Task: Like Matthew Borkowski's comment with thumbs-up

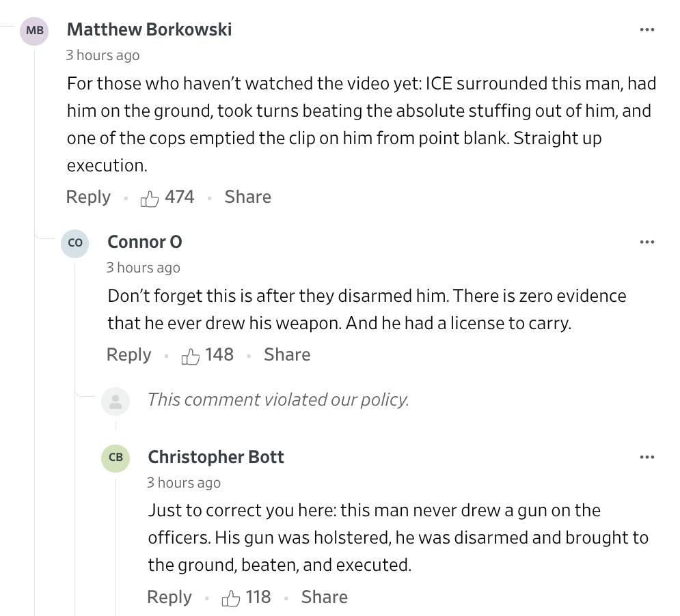Action: 150,198
